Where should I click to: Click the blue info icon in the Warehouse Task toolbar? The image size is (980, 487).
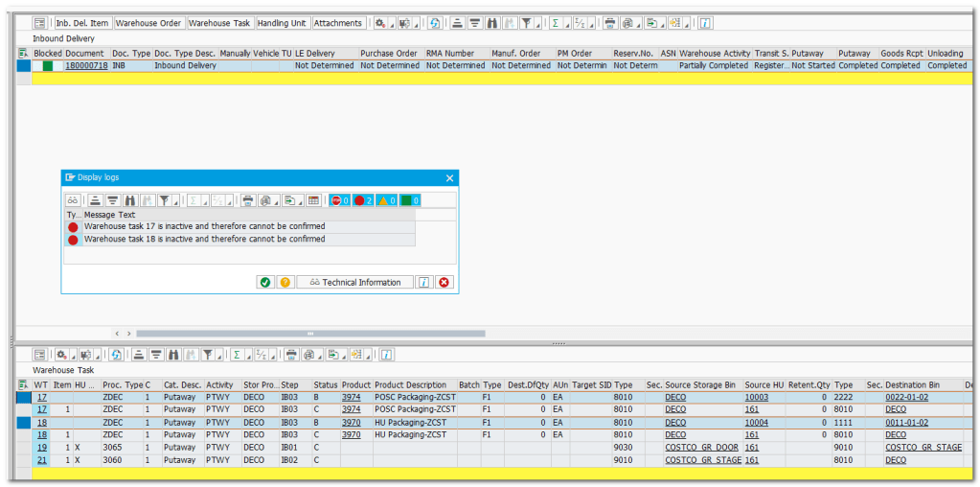pyautogui.click(x=386, y=355)
